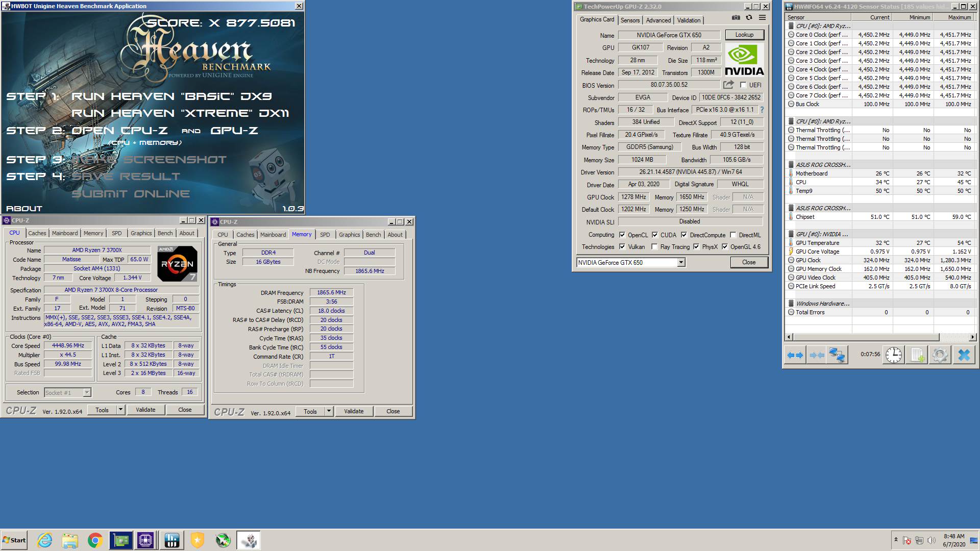Viewport: 980px width, 551px height.
Task: Click HWiNFO remote network computers icon
Action: click(837, 355)
